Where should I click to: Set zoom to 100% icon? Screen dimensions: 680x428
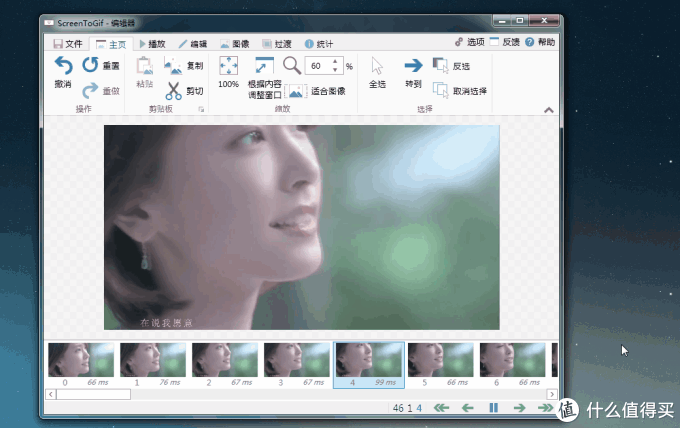pyautogui.click(x=229, y=66)
